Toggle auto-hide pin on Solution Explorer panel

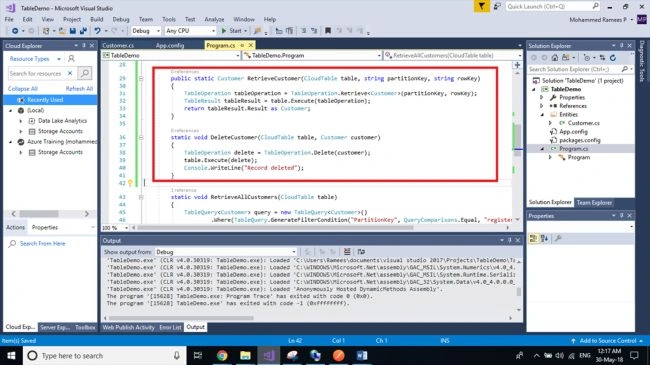click(x=621, y=46)
